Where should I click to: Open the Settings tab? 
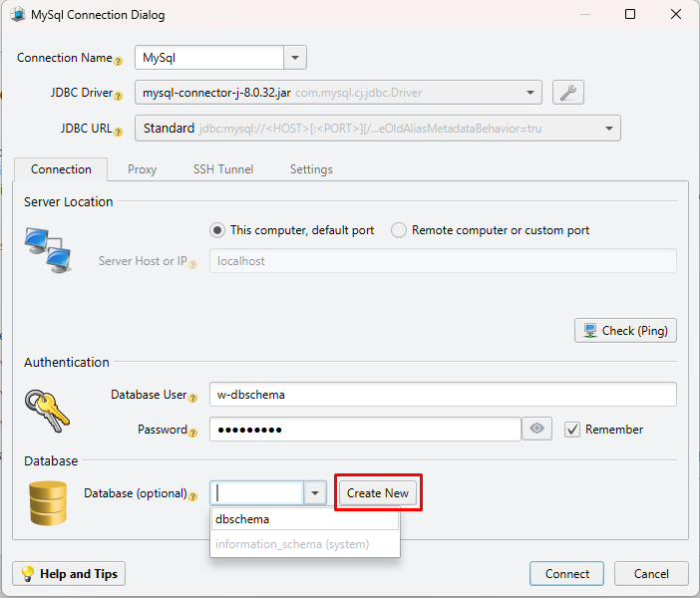tap(311, 169)
